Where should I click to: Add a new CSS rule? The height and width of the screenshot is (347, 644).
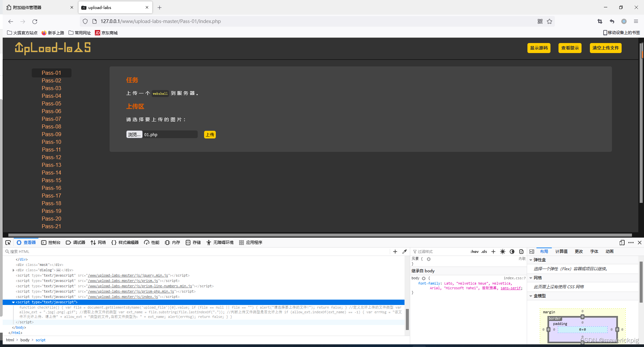tap(493, 252)
